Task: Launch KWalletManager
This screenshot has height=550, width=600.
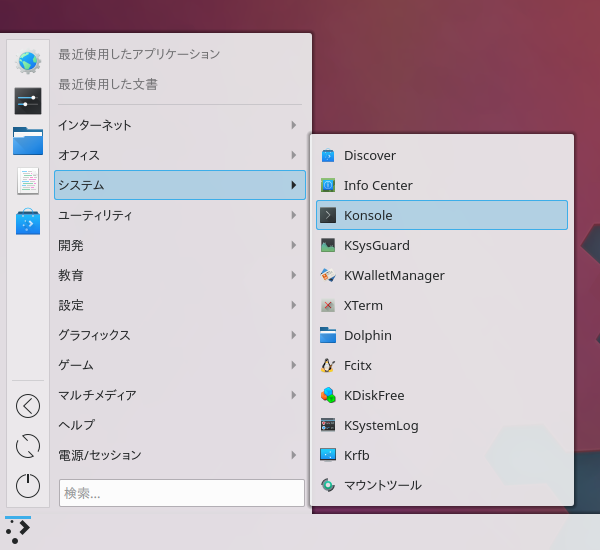Action: (x=442, y=275)
